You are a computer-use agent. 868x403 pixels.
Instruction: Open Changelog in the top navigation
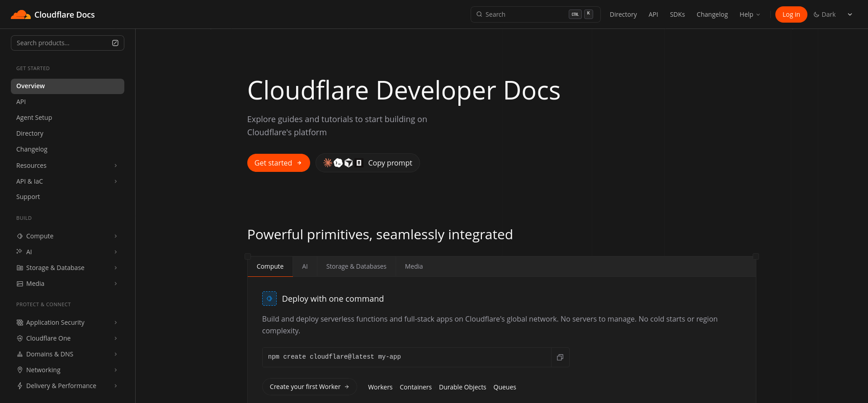(712, 14)
